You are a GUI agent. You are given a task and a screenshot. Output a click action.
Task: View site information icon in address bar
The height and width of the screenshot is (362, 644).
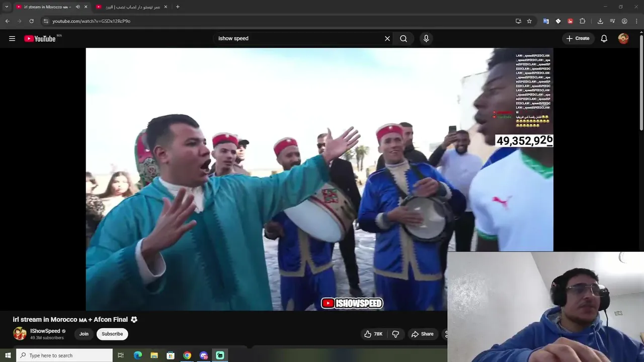[46, 21]
